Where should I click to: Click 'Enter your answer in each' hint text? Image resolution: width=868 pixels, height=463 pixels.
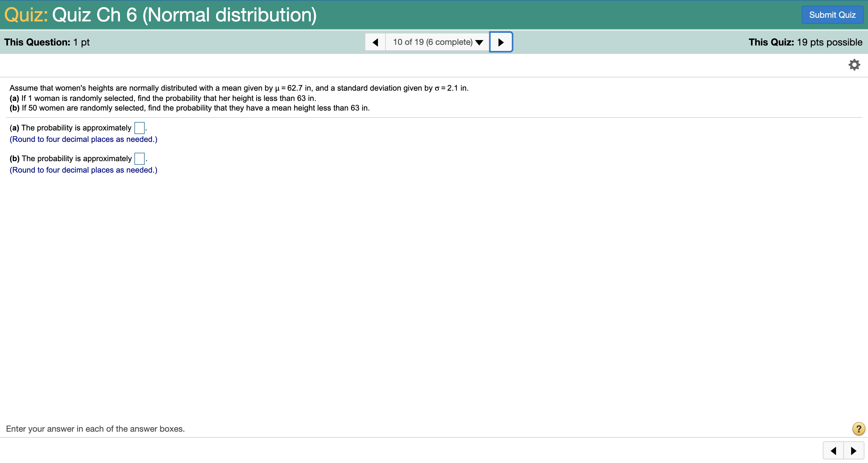[95, 429]
